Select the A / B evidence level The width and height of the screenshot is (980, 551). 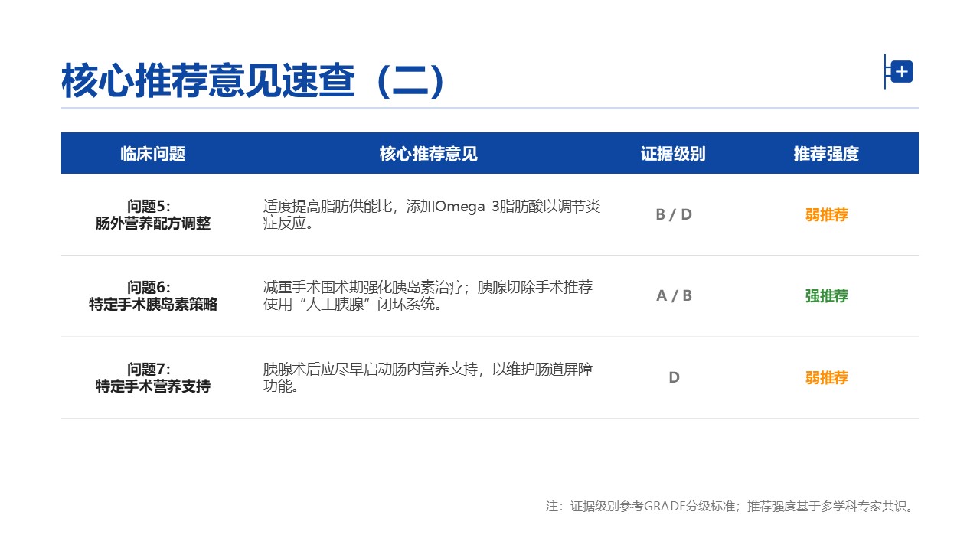[x=674, y=296]
